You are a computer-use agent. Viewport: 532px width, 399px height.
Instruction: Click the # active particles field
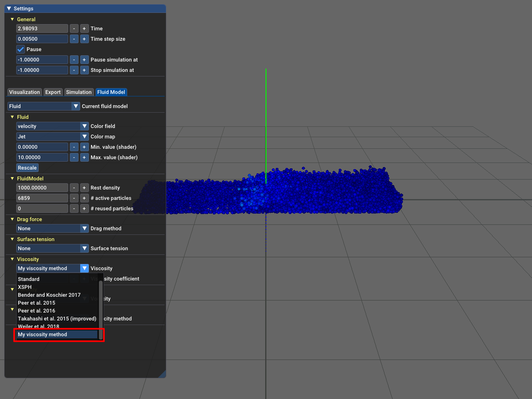tap(42, 198)
